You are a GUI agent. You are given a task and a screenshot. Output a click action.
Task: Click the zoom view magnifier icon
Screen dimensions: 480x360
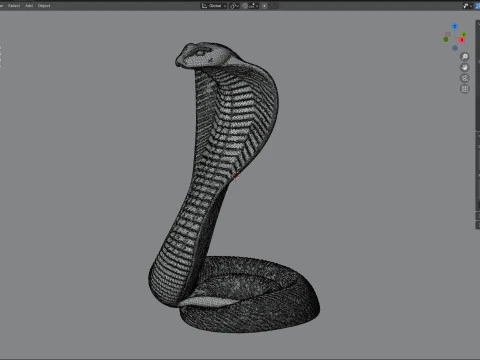[465, 57]
